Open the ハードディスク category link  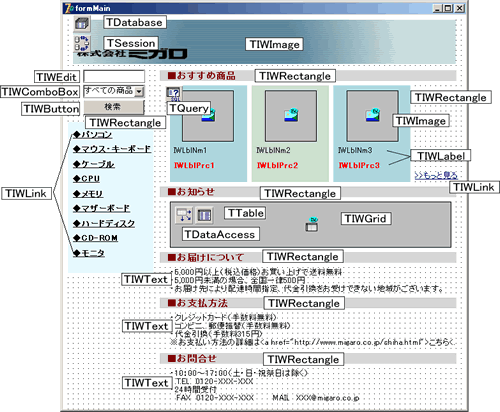click(x=104, y=223)
